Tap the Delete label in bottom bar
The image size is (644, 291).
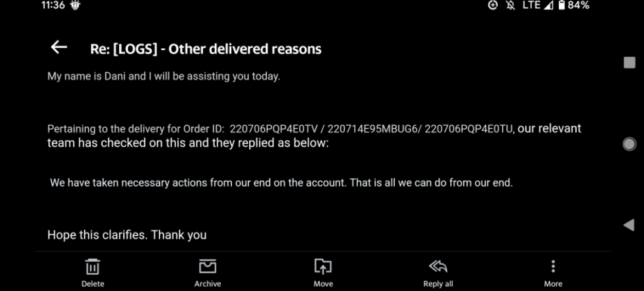point(92,284)
